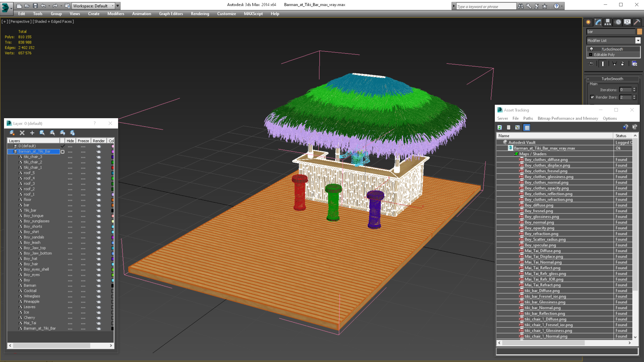644x362 pixels.
Task: Click Show End Result toggle icon
Action: [603, 64]
